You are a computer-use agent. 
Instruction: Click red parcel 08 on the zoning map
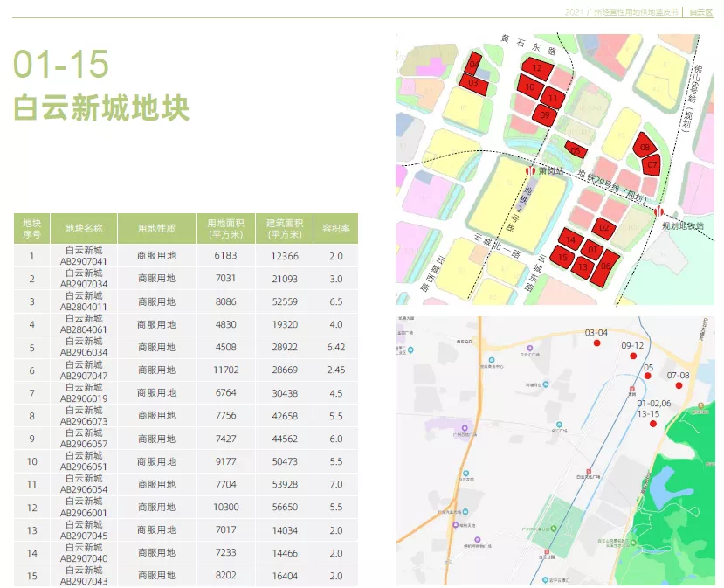645,147
